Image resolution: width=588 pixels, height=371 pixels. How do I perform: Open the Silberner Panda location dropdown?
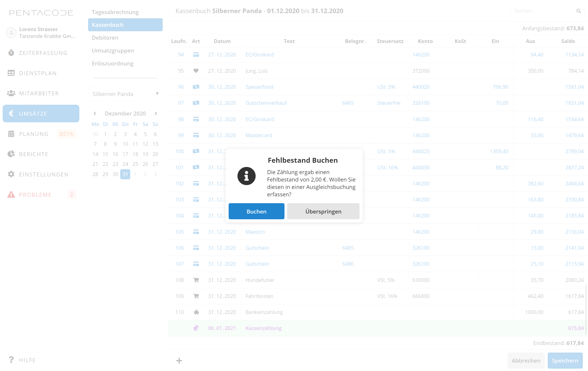click(x=125, y=94)
